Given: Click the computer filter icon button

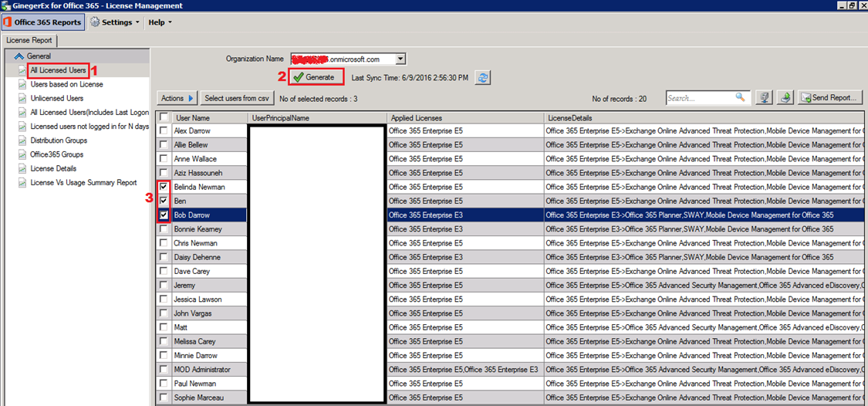Looking at the screenshot, I should click(765, 98).
